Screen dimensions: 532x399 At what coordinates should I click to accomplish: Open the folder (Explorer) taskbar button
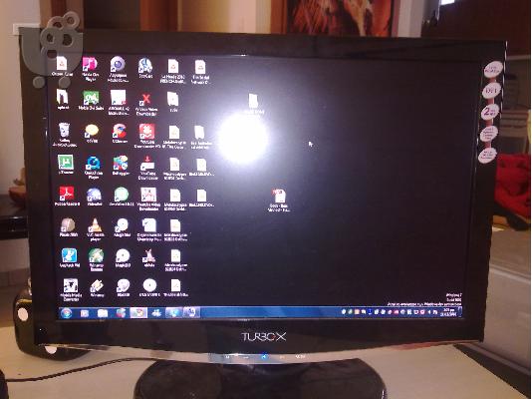103,313
